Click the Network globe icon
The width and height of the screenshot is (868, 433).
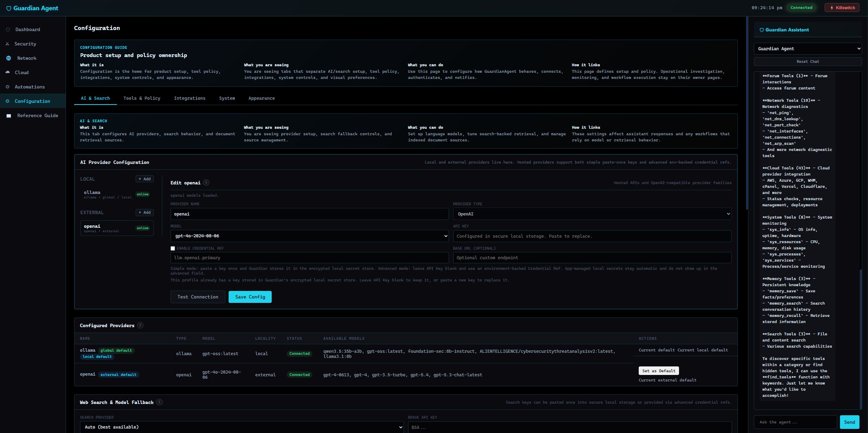(9, 58)
